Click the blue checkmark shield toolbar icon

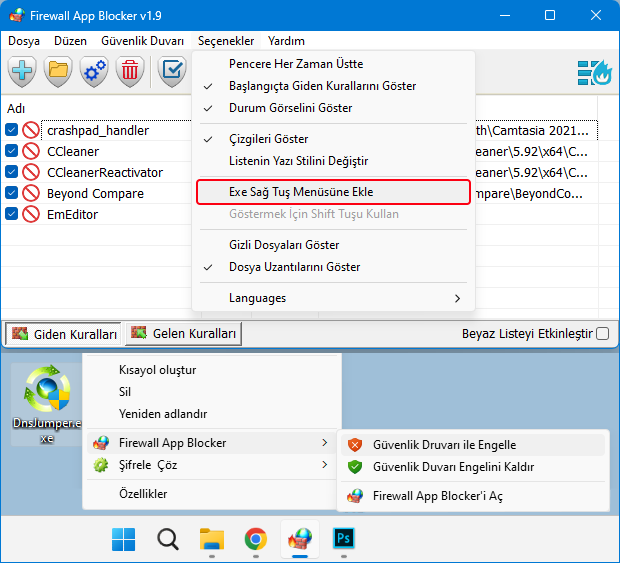coord(172,71)
